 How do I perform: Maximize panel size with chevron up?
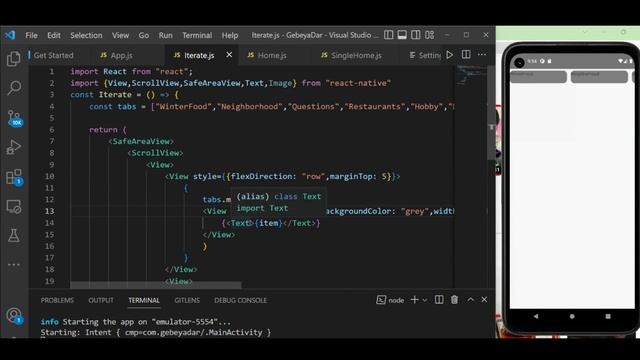click(x=470, y=300)
